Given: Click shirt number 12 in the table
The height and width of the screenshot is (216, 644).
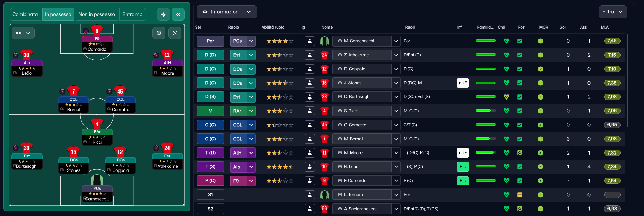Looking at the screenshot, I should pyautogui.click(x=324, y=69).
